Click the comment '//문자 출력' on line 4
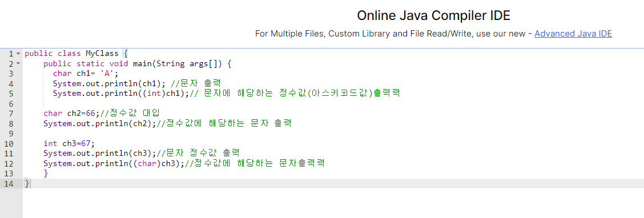Screen dimensions: 644x218 pos(196,84)
